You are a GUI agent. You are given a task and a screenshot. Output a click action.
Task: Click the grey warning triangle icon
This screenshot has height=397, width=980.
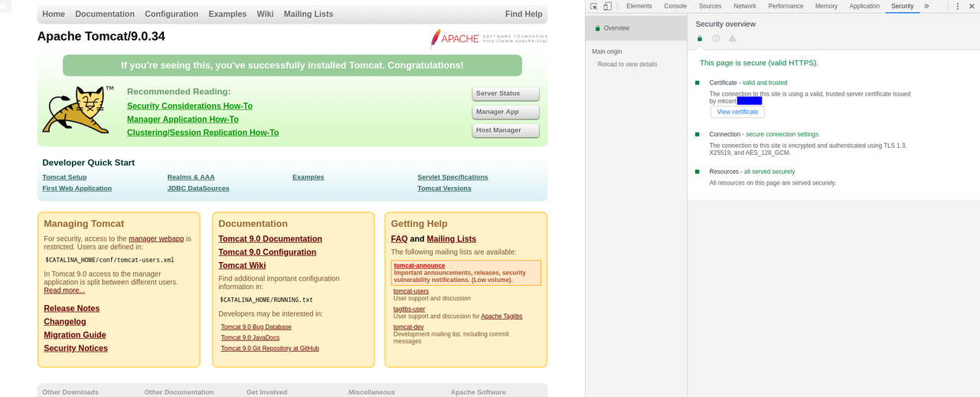(x=732, y=38)
